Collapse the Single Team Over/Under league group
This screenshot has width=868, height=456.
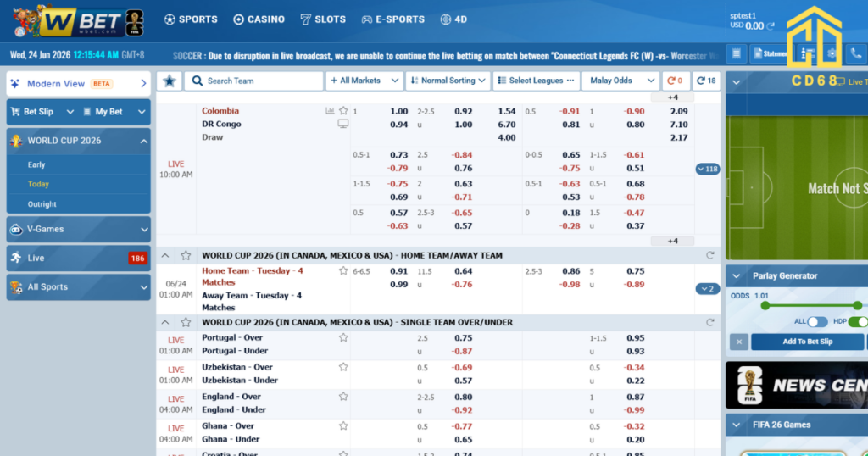click(x=165, y=322)
